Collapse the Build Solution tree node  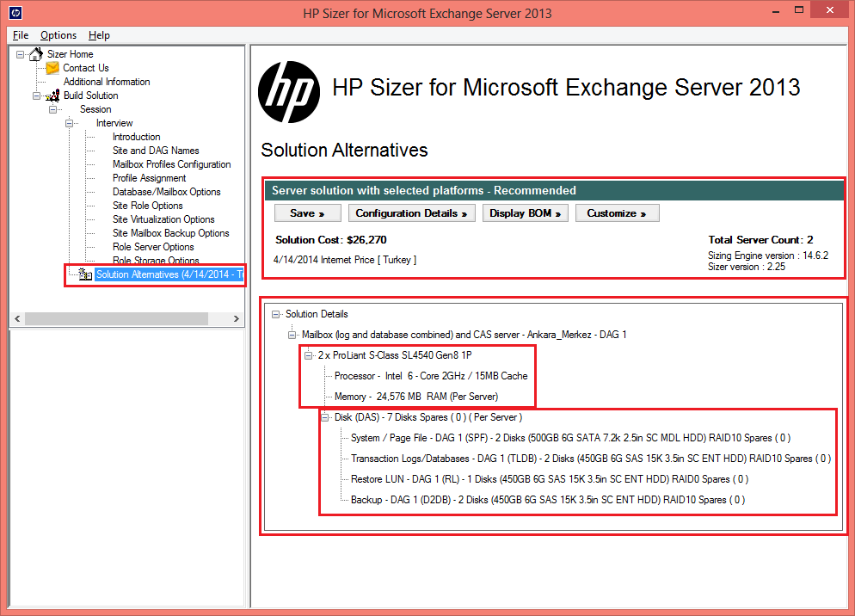tap(36, 95)
